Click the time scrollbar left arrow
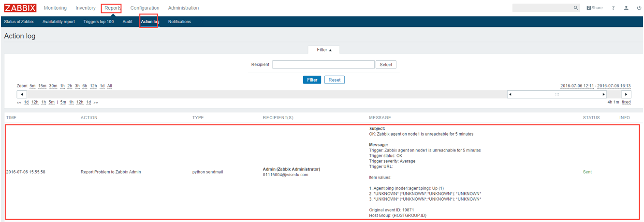 coord(22,95)
